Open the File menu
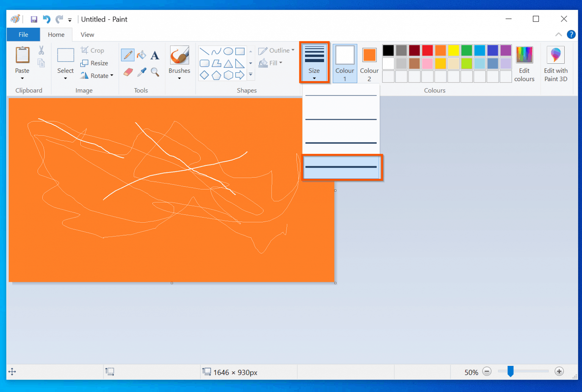 23,34
